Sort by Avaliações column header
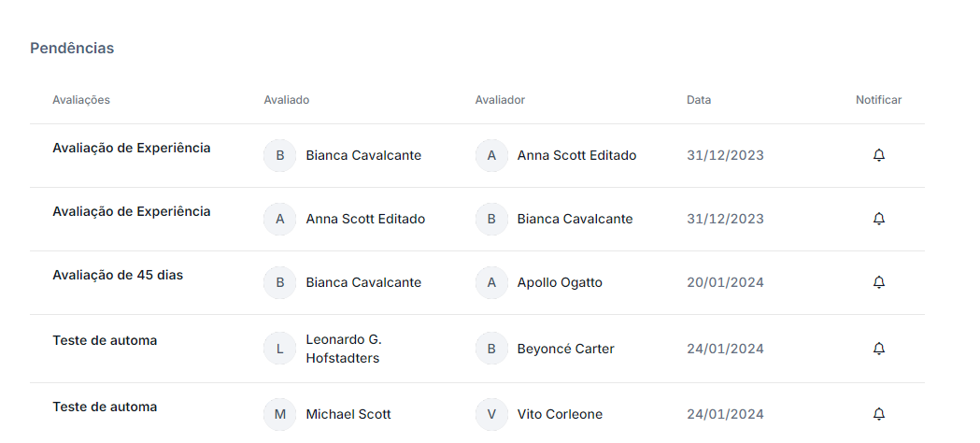980x443 pixels. click(81, 100)
